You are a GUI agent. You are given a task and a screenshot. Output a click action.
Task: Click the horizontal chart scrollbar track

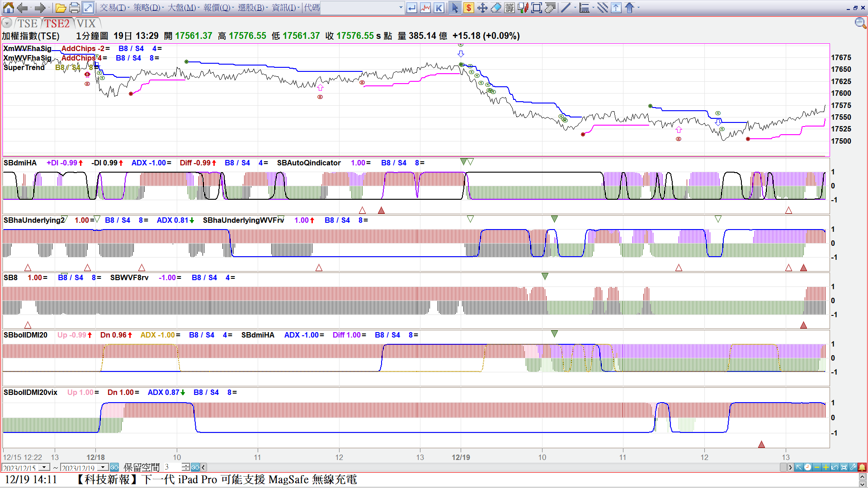[493, 467]
